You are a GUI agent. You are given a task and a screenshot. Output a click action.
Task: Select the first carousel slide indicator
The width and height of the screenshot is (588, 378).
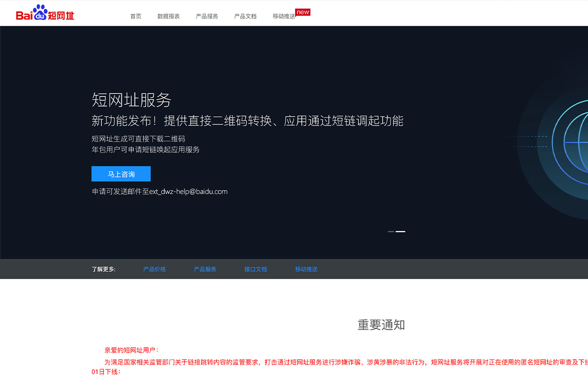[391, 232]
